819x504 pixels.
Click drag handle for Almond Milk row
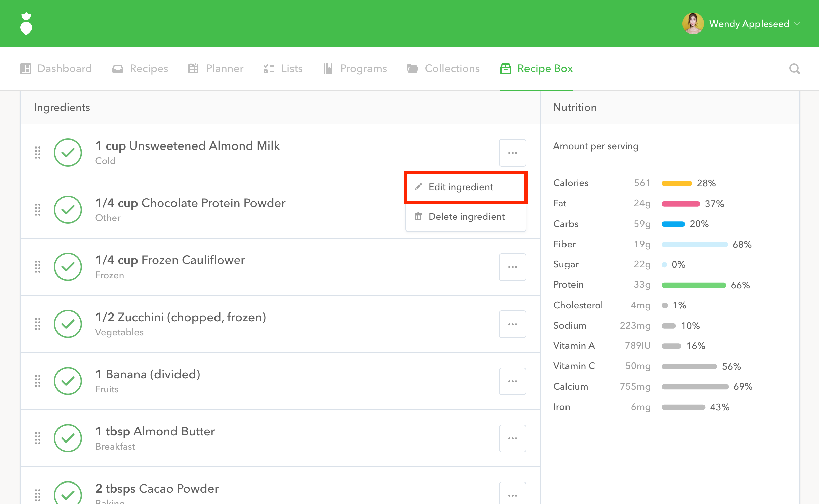[x=38, y=153]
